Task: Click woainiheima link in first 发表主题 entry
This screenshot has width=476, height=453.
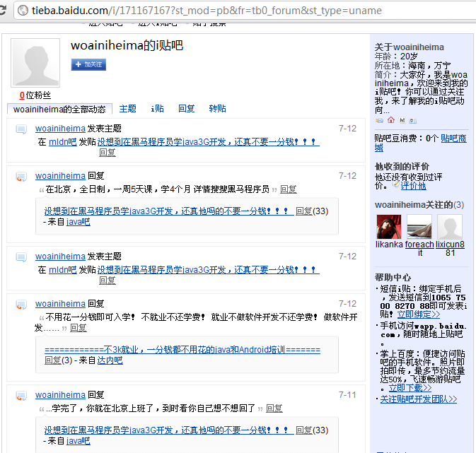Action: click(x=60, y=129)
